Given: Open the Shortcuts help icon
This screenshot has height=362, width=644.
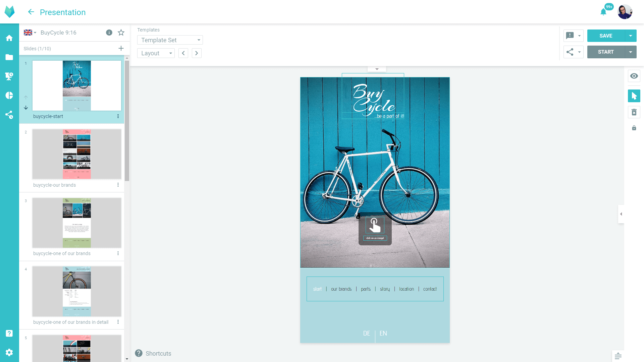Looking at the screenshot, I should [139, 353].
